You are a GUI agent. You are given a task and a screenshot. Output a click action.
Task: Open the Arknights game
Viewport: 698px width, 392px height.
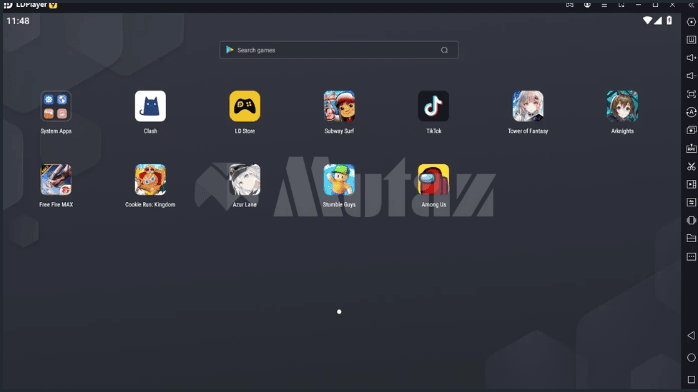pos(622,106)
